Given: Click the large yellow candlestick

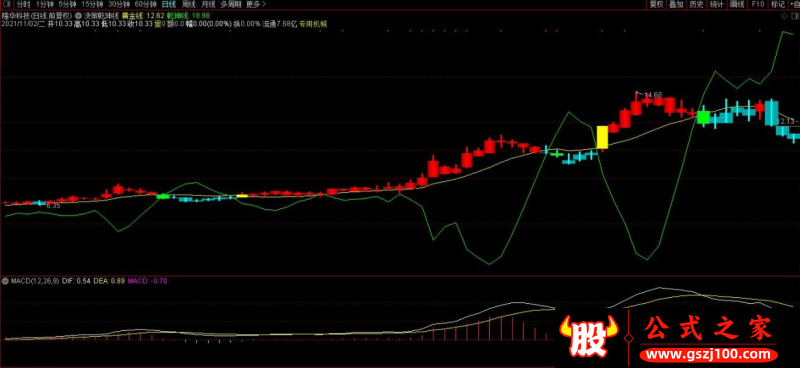Looking at the screenshot, I should (603, 137).
